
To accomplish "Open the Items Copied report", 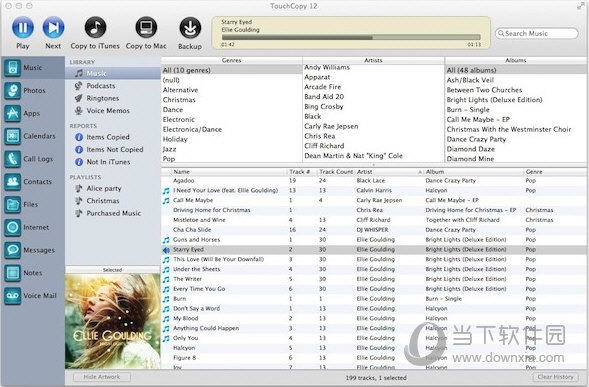I will [113, 137].
